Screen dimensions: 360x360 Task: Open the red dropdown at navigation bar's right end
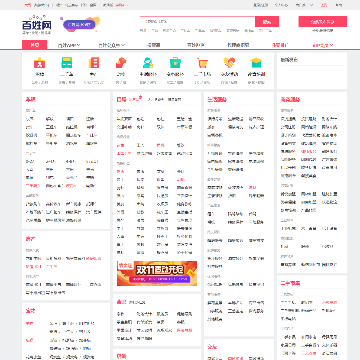323,45
